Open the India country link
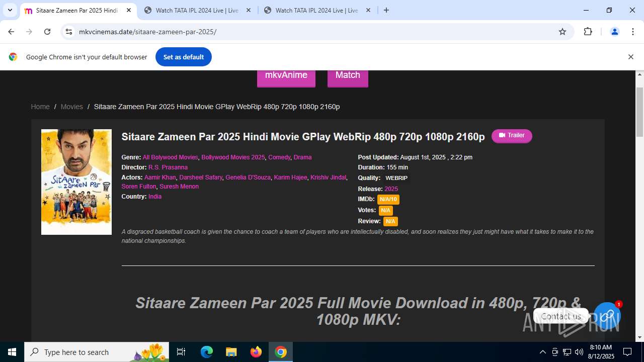 [x=155, y=197]
